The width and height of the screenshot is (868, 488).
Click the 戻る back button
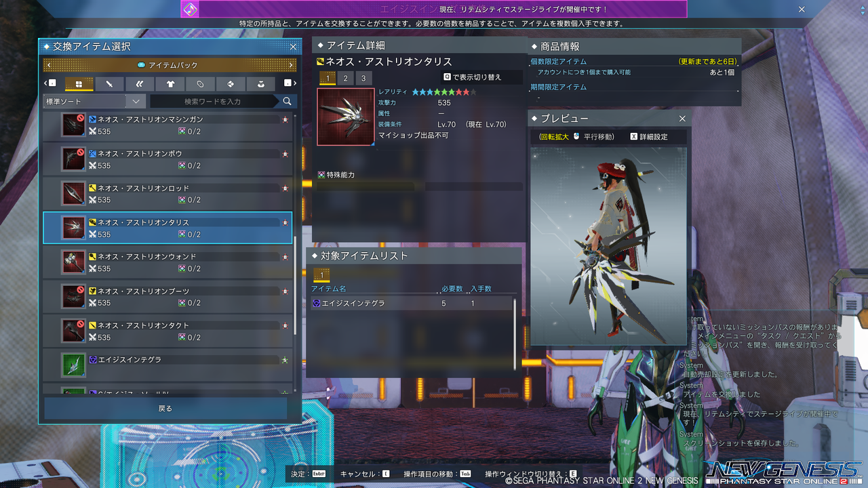165,409
